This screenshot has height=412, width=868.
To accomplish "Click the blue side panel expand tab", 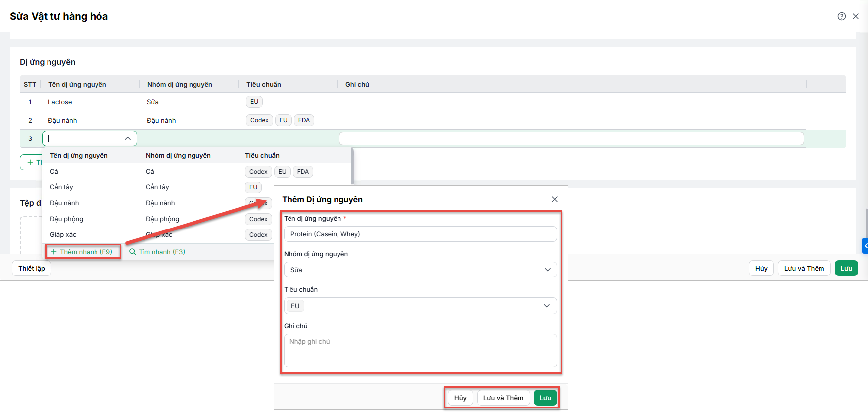I will pos(865,246).
